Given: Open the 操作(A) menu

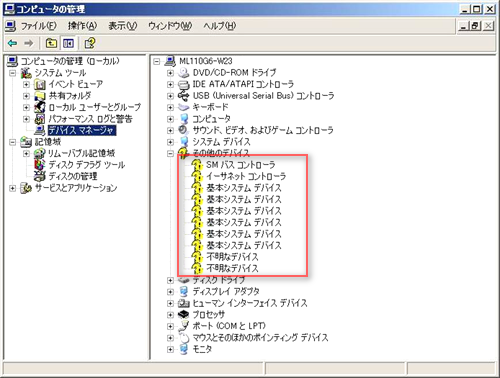Looking at the screenshot, I should tap(82, 26).
